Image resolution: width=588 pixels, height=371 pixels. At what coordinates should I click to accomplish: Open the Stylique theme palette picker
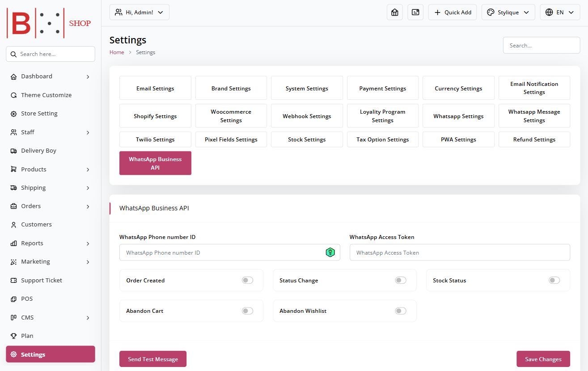point(508,12)
